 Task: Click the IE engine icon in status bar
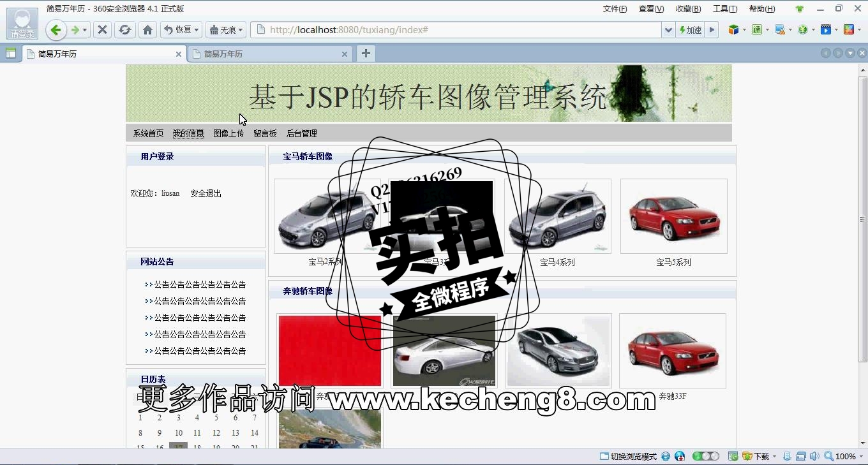(x=666, y=457)
